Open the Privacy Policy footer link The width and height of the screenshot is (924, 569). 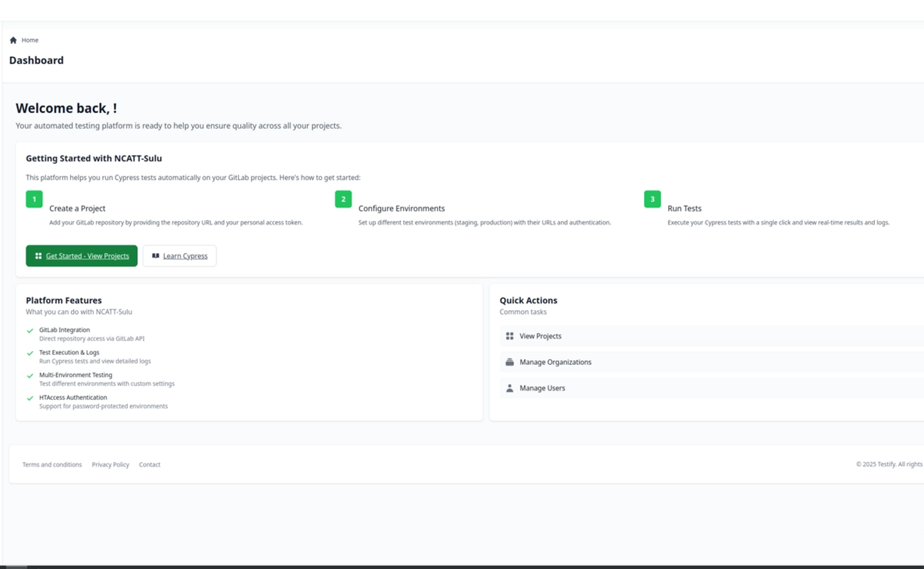[x=110, y=464]
